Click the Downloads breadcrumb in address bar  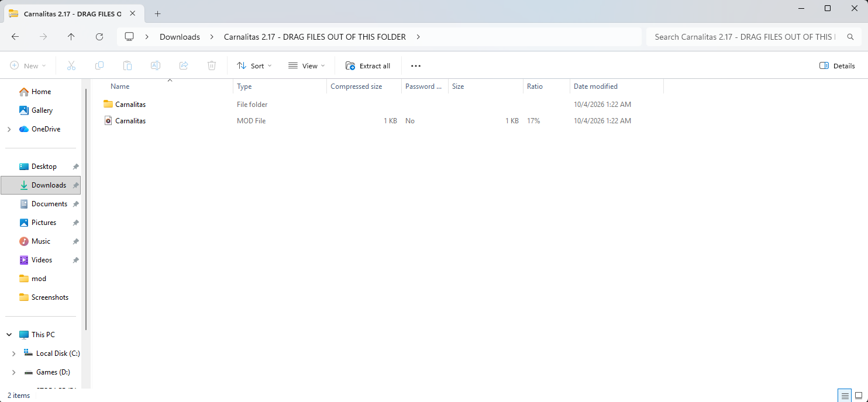click(180, 37)
